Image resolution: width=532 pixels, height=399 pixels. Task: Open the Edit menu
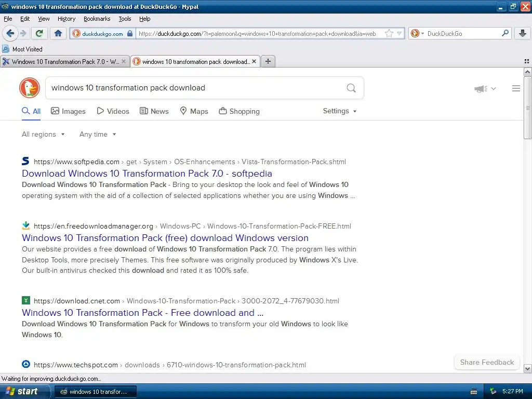pyautogui.click(x=25, y=19)
